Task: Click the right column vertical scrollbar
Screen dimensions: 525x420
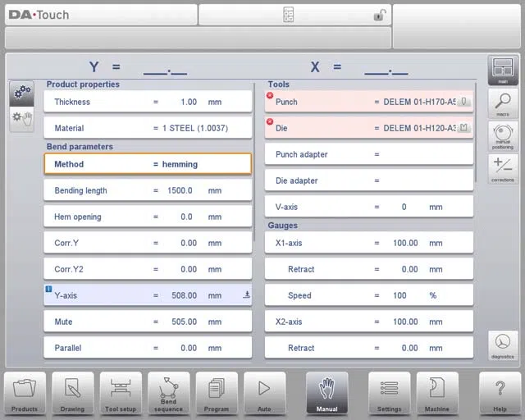Action: pyautogui.click(x=476, y=132)
